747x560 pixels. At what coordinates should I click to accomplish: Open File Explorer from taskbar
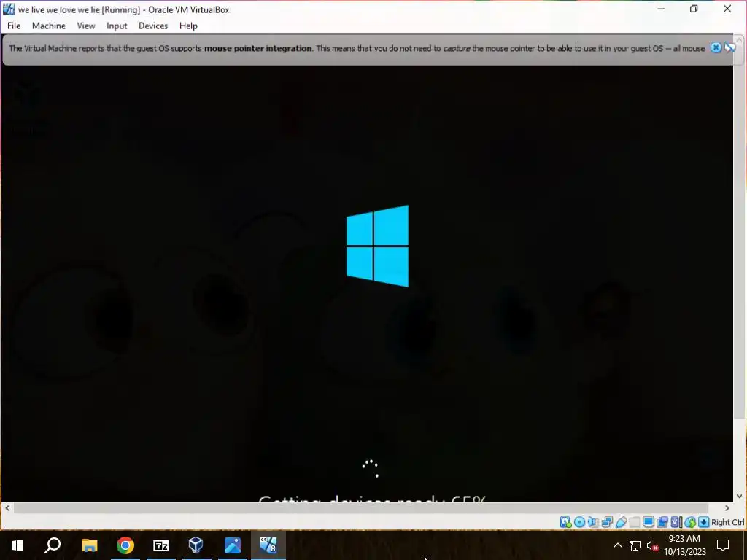tap(89, 545)
